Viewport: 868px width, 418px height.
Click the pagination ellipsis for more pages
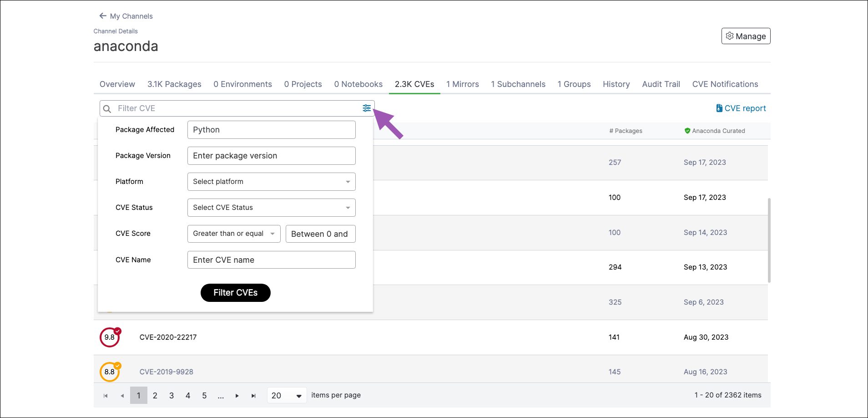coord(221,396)
